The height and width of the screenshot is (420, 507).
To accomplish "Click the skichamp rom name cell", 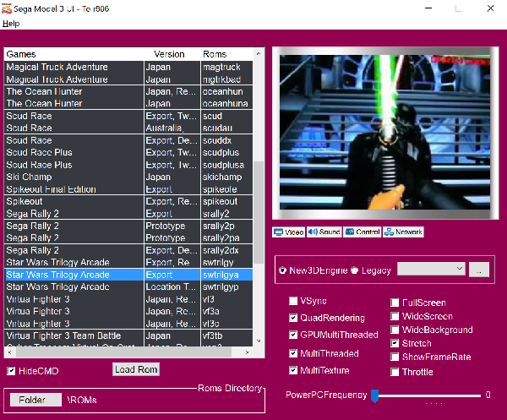I will click(226, 177).
